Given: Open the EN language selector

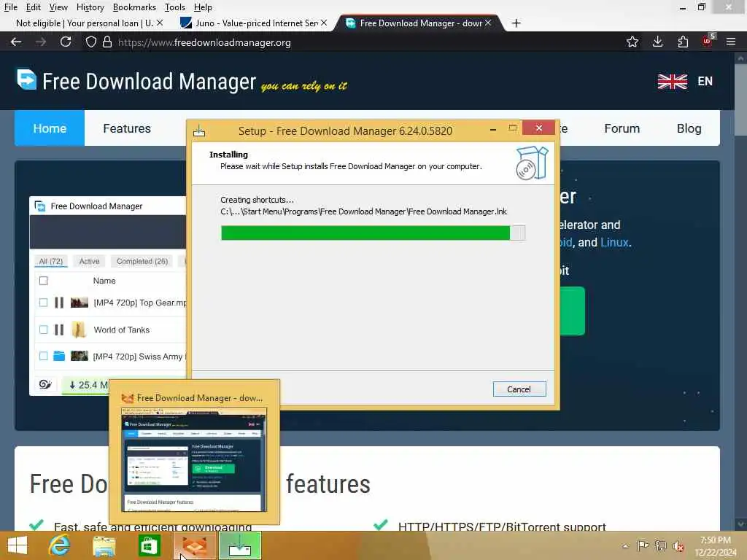Looking at the screenshot, I should [x=705, y=82].
